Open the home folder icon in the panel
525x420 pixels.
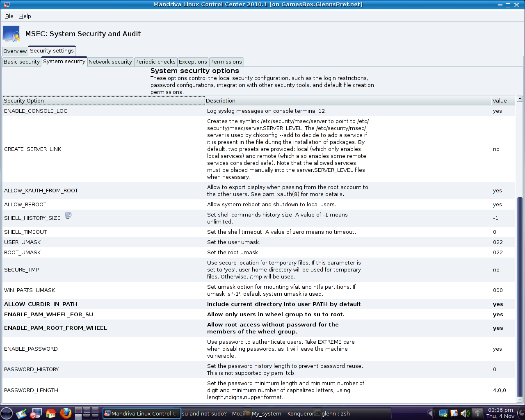click(x=51, y=413)
